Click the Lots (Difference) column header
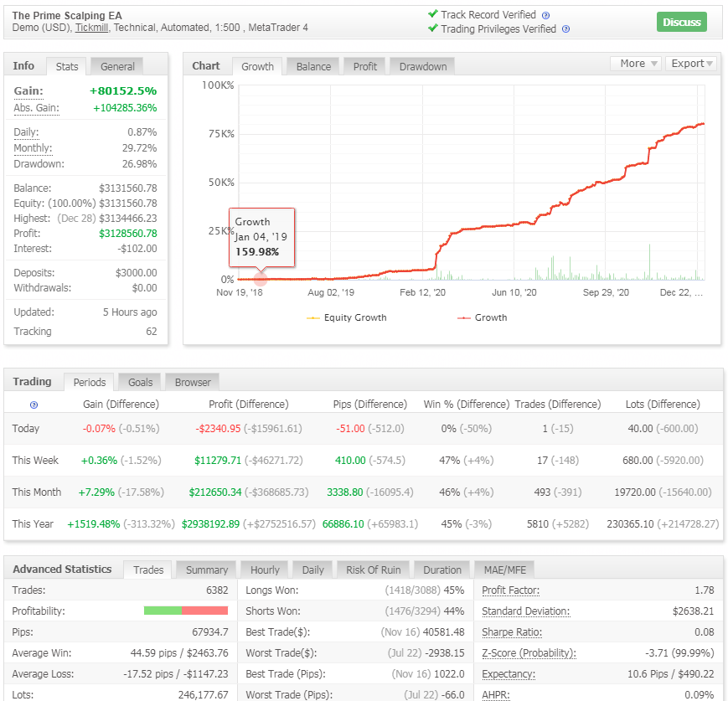This screenshot has width=728, height=701. [663, 405]
